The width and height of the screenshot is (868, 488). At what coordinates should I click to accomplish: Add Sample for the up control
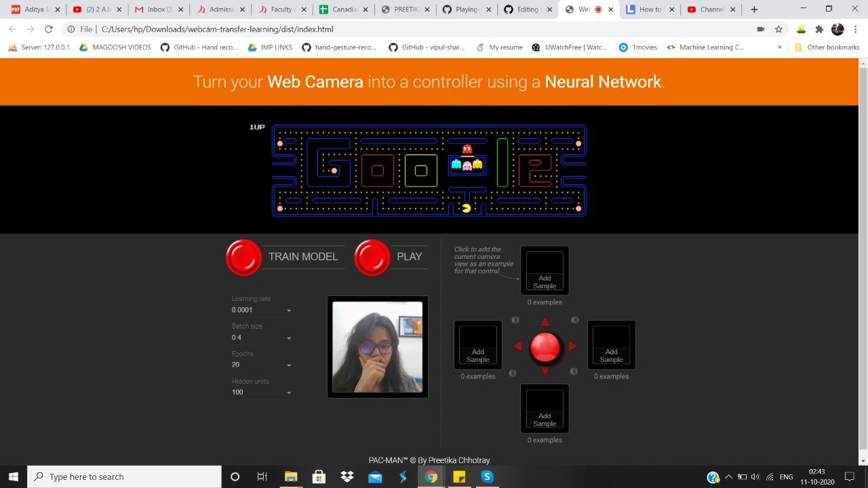pos(545,271)
